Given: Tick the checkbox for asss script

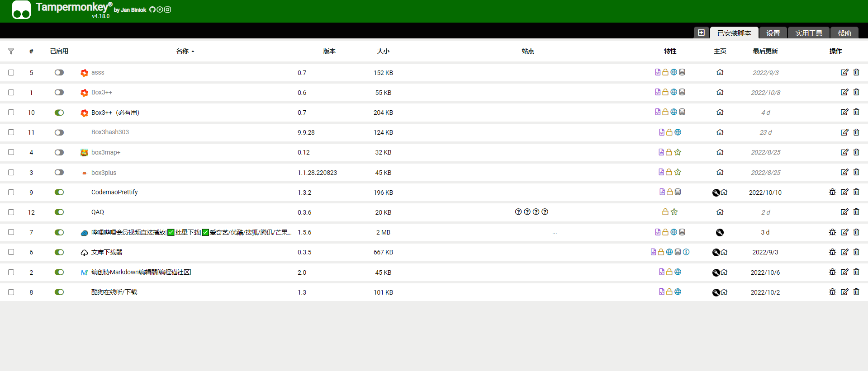Looking at the screenshot, I should (11, 73).
